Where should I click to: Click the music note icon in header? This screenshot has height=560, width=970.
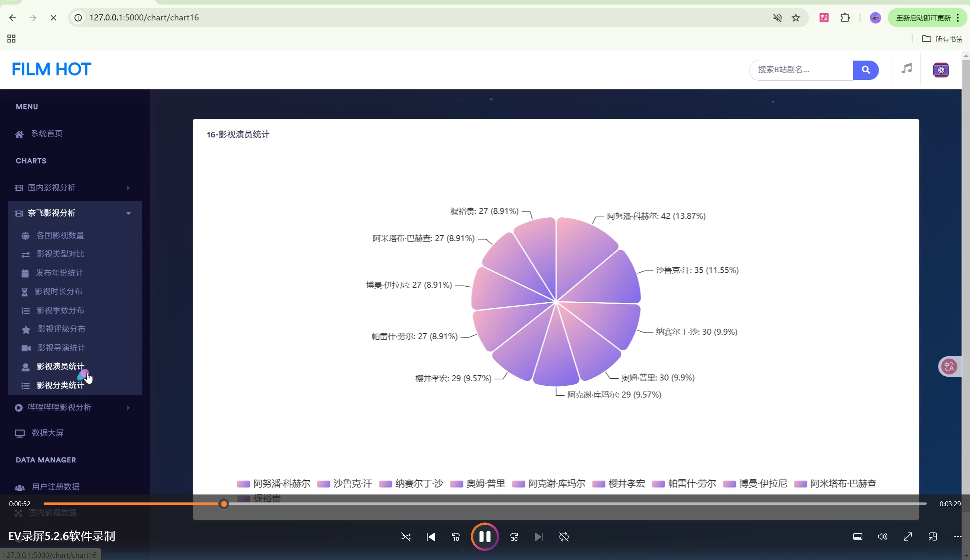click(906, 69)
